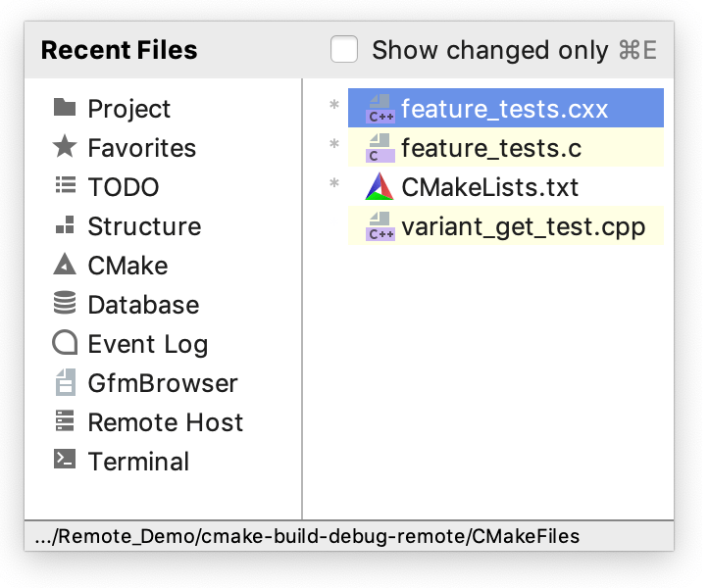Enable the Show changed only checkbox
709x588 pixels.
[x=344, y=49]
